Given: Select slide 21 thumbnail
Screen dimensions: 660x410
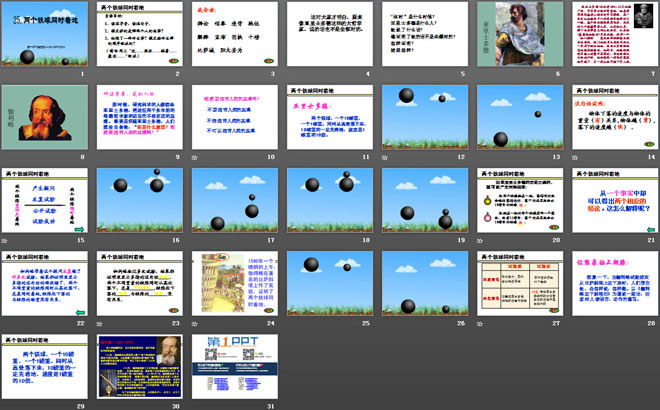Looking at the screenshot, I should (615, 200).
